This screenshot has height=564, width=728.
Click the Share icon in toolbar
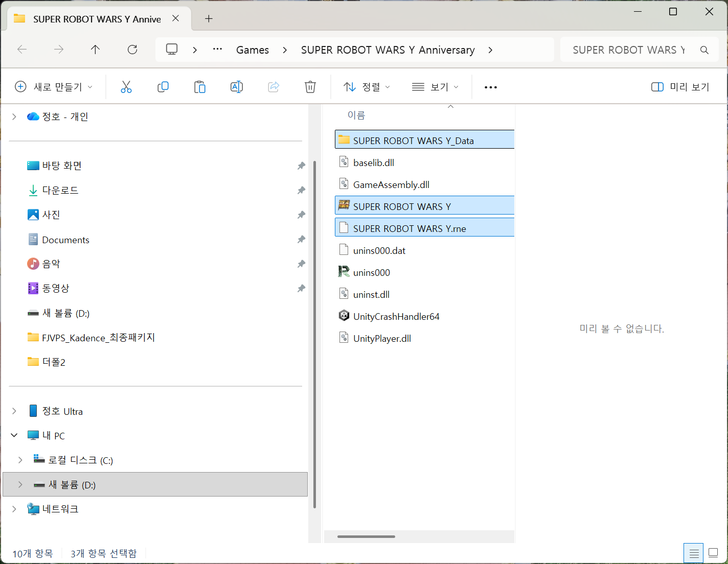274,87
